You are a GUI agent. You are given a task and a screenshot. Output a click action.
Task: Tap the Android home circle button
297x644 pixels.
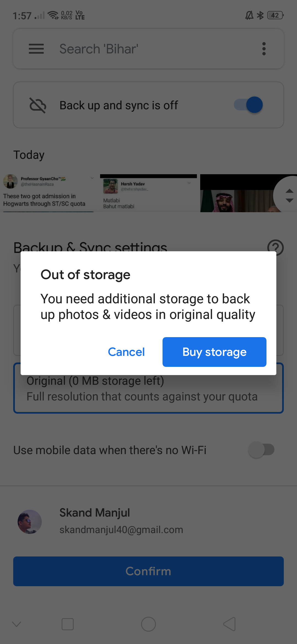[148, 624]
